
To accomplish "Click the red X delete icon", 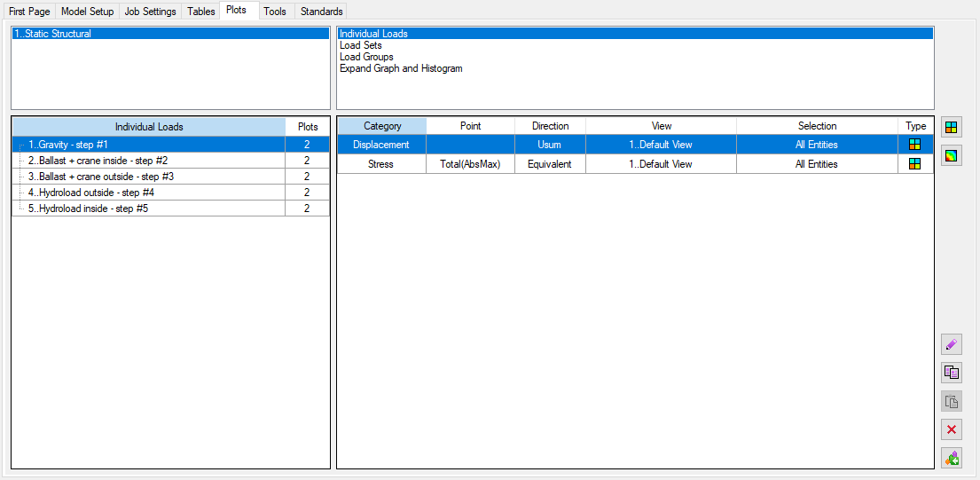I will coord(951,429).
